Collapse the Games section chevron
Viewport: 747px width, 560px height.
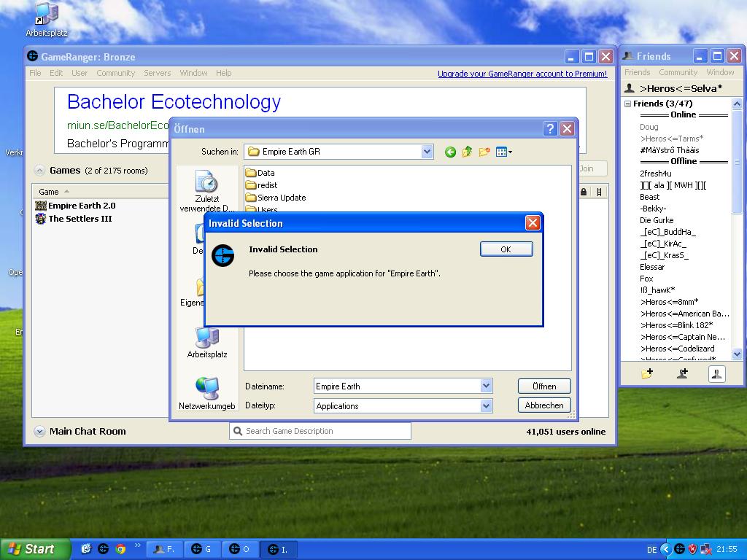[x=39, y=171]
